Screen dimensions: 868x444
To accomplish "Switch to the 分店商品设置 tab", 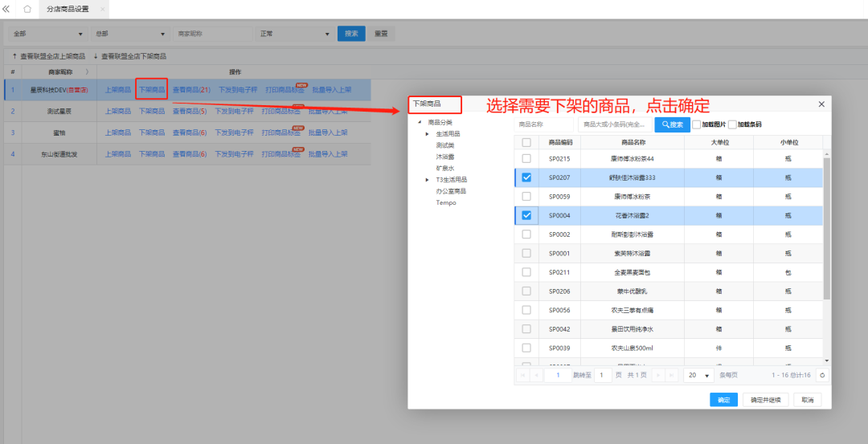I will [68, 9].
